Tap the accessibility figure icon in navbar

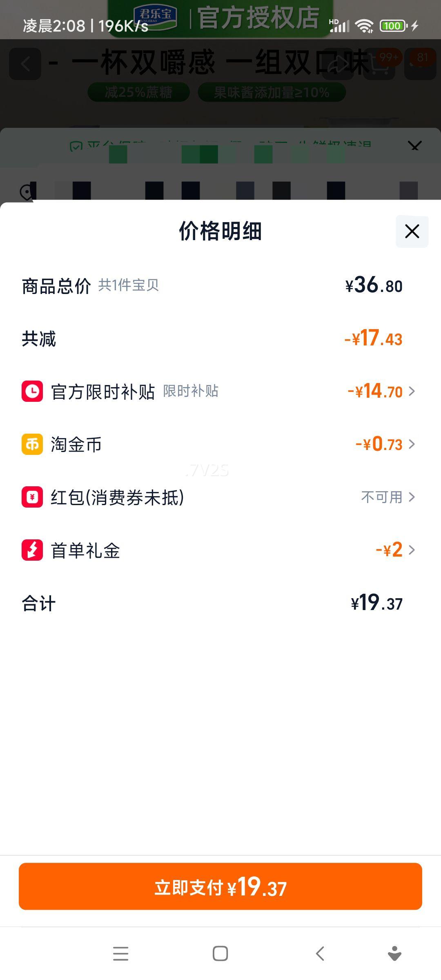pyautogui.click(x=394, y=953)
